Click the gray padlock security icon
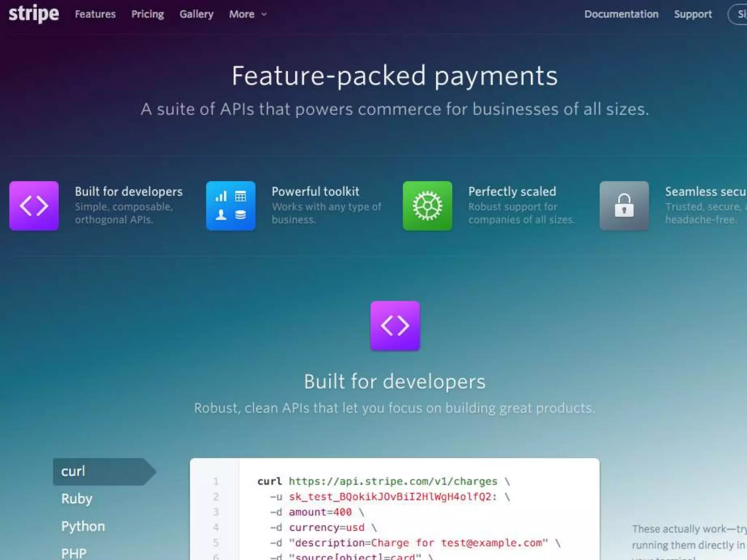Viewport: 747px width, 560px height. [624, 206]
